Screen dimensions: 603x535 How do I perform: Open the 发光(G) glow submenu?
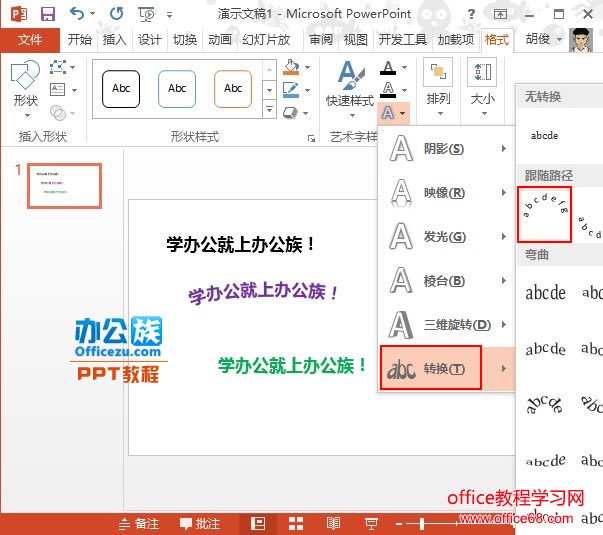click(x=447, y=237)
